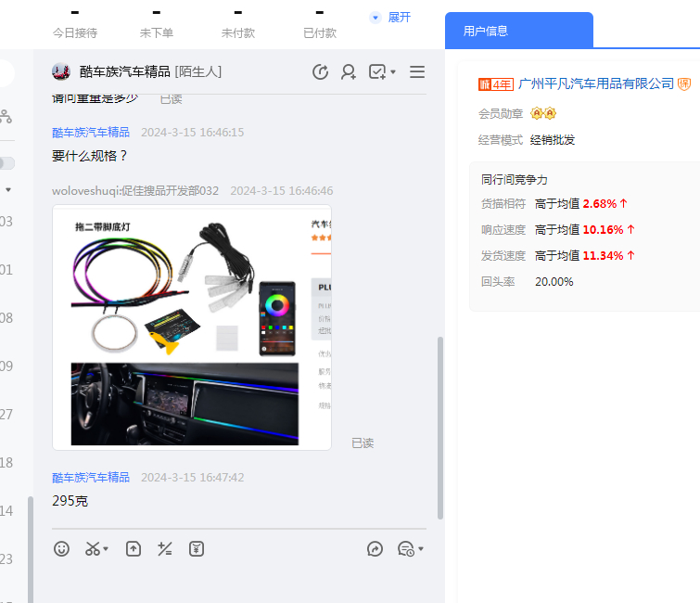Click the refresh history icon in chat header
The width and height of the screenshot is (700, 603).
321,71
